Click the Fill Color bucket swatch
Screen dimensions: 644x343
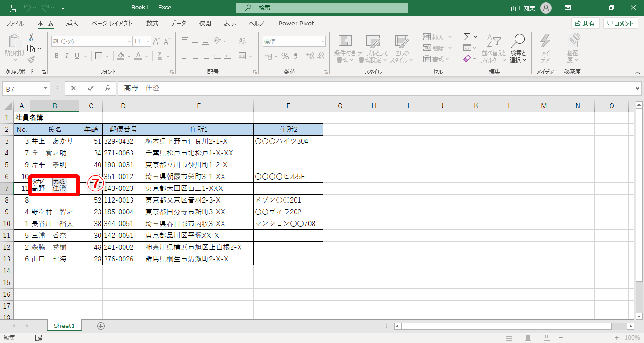coord(121,56)
